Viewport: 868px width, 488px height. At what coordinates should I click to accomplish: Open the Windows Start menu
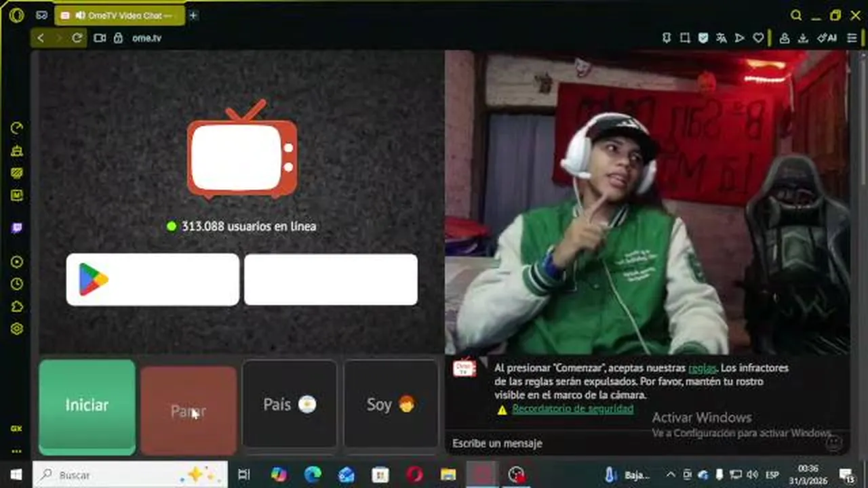(x=16, y=474)
